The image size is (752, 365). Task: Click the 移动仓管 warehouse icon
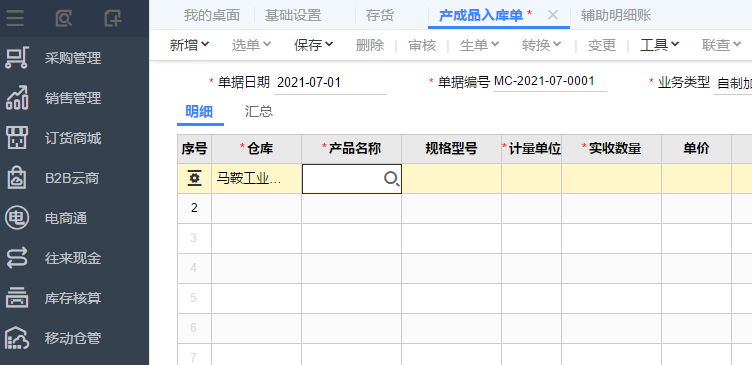tap(17, 338)
